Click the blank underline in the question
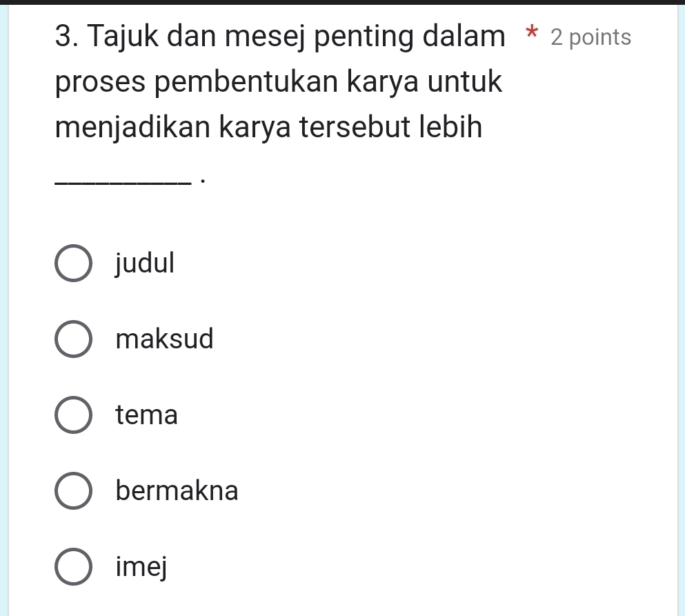This screenshot has width=685, height=616. point(122,181)
